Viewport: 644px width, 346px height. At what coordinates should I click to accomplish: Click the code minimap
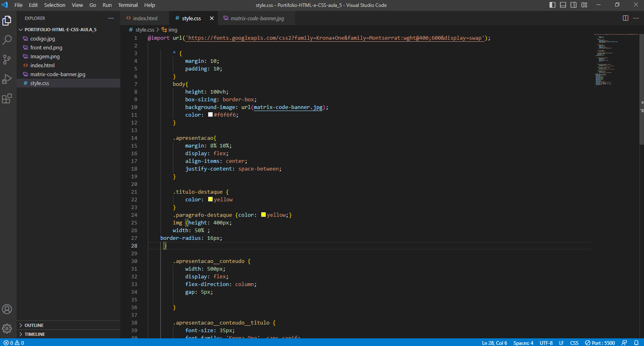[x=616, y=60]
